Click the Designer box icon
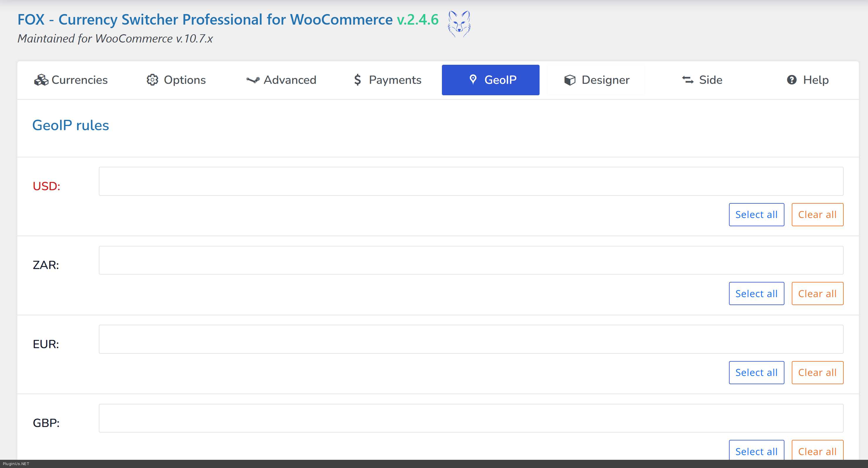Image resolution: width=868 pixels, height=468 pixels. tap(570, 80)
